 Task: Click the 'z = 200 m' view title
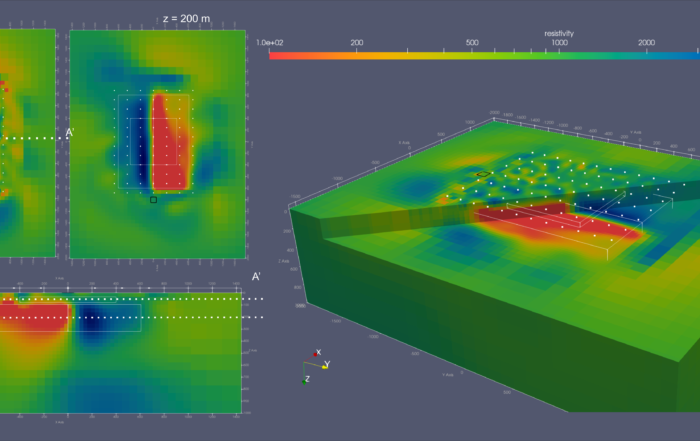[186, 19]
